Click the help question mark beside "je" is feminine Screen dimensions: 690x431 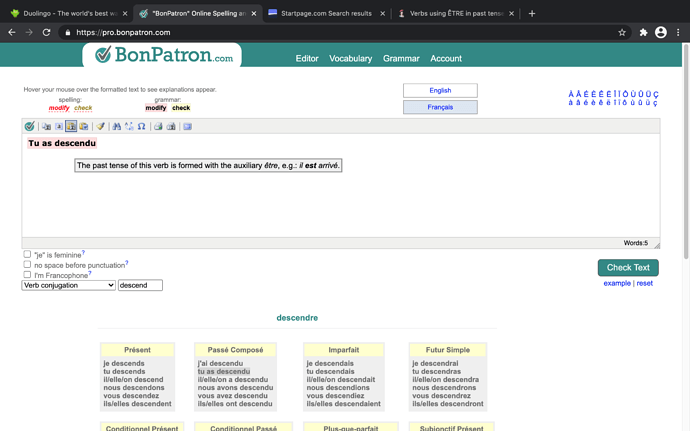pyautogui.click(x=83, y=253)
